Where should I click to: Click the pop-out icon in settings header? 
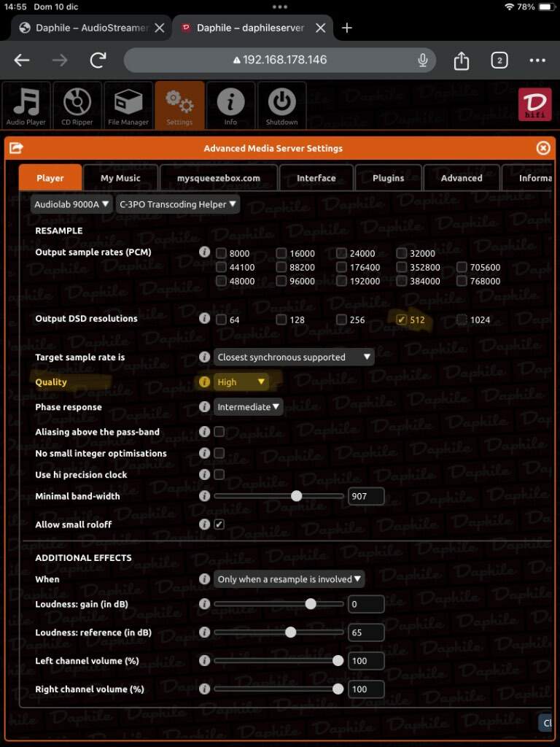click(16, 148)
